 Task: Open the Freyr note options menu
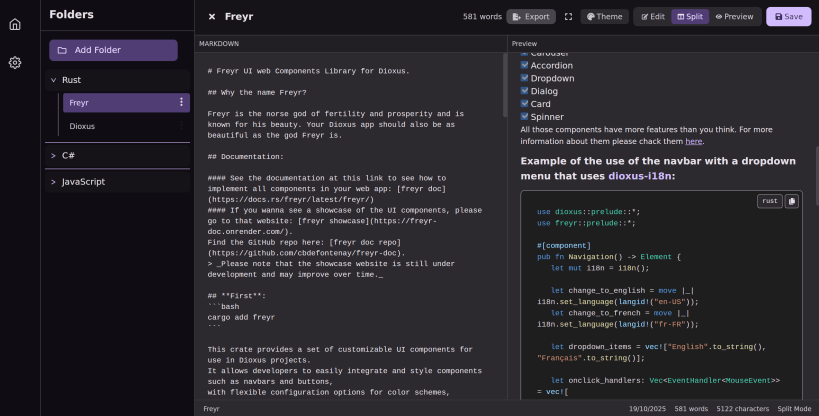181,102
